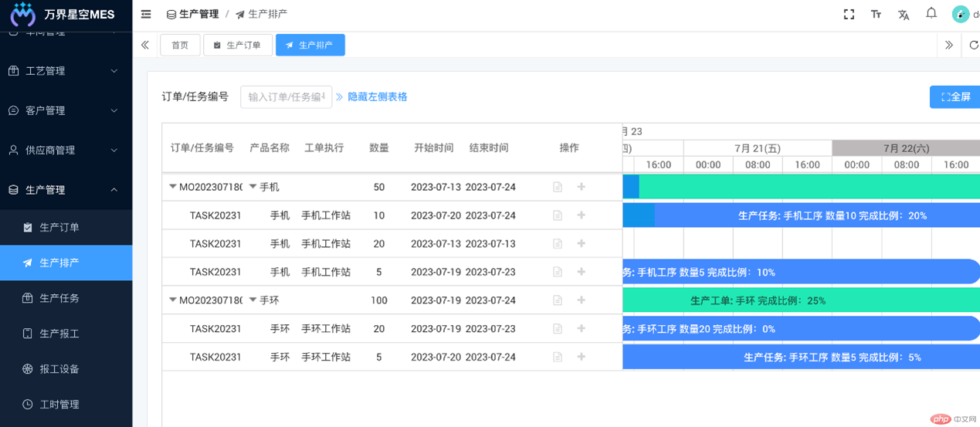Expand 客户管理 sidebar menu

coord(66,110)
